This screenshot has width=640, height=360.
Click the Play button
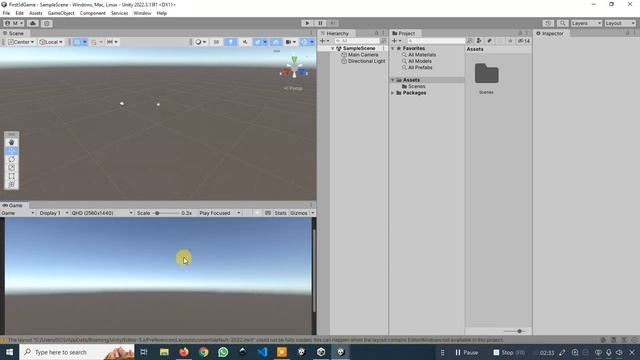click(x=307, y=23)
